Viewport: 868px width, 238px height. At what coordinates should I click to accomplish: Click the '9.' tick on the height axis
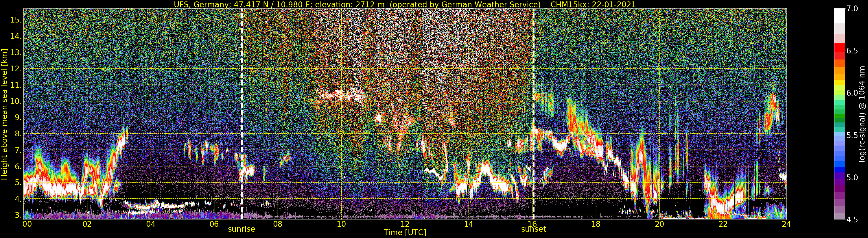pos(18,118)
